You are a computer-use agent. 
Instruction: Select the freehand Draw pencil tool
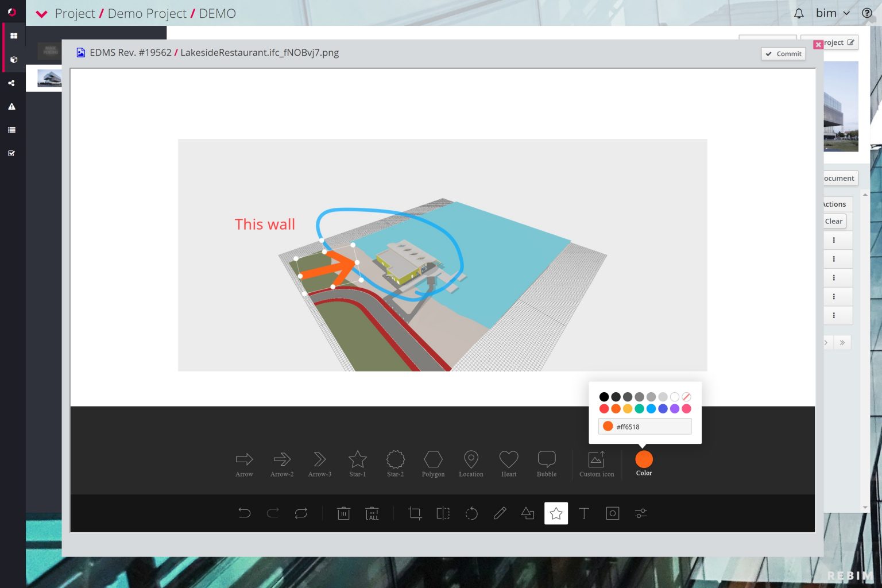[500, 513]
